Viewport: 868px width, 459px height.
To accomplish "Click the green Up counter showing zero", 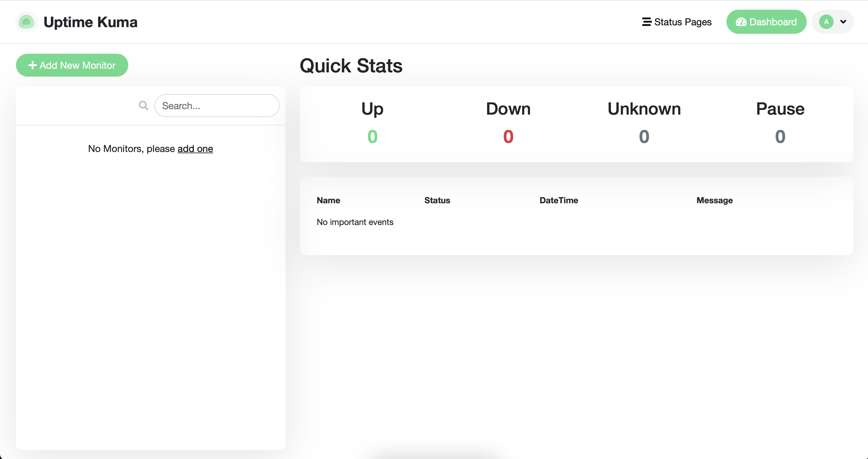I will tap(372, 136).
